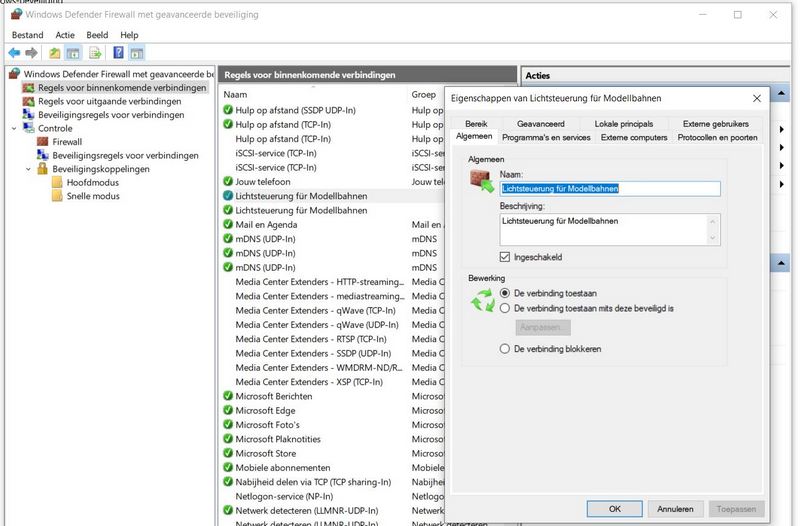Open the Snelle modus folder
The image size is (800, 526).
(x=93, y=196)
